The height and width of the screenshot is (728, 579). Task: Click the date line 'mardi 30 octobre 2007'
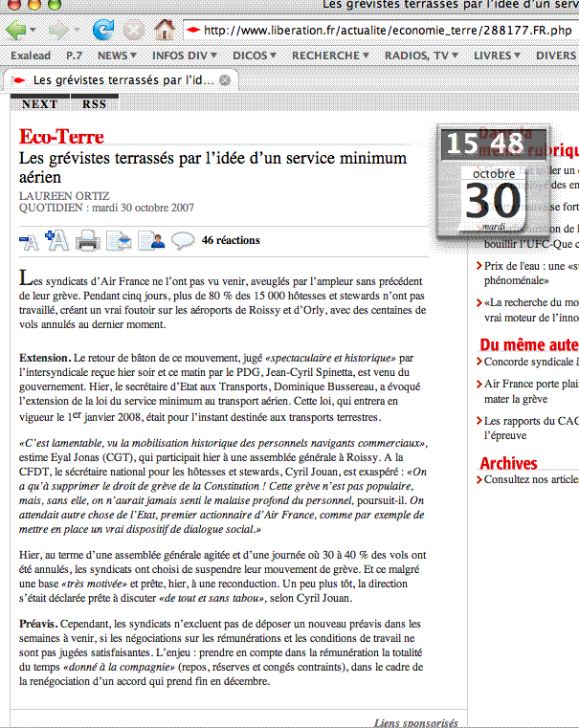tap(143, 208)
